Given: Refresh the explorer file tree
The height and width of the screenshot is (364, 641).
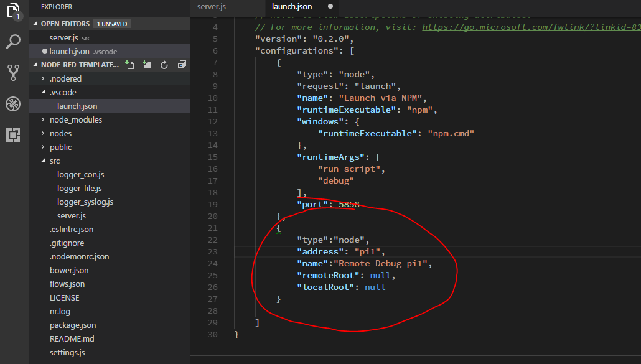Looking at the screenshot, I should (164, 65).
